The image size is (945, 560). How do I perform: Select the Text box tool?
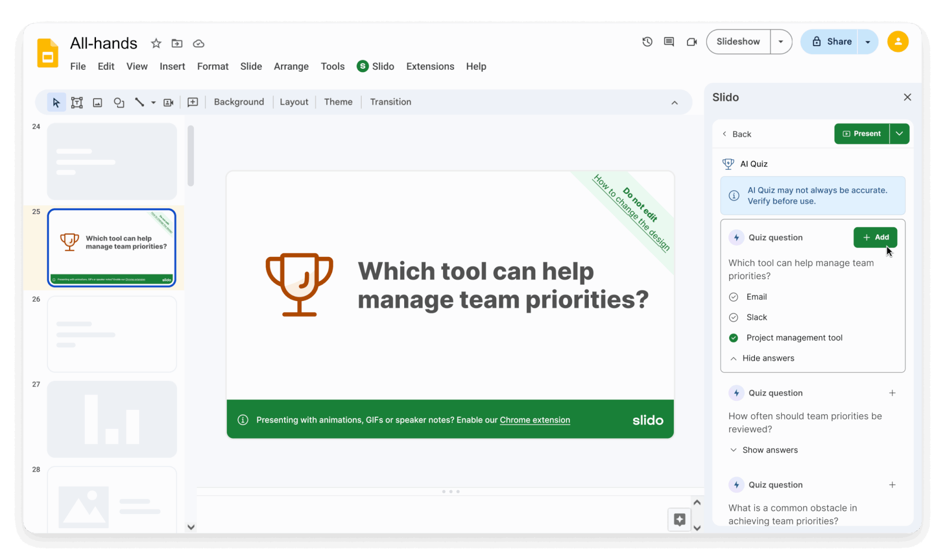click(x=77, y=102)
